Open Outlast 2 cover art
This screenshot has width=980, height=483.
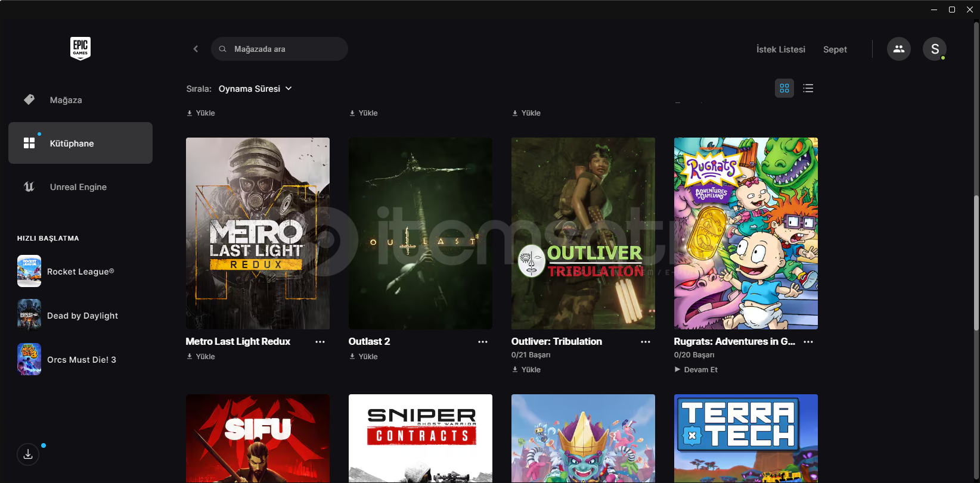coord(420,233)
